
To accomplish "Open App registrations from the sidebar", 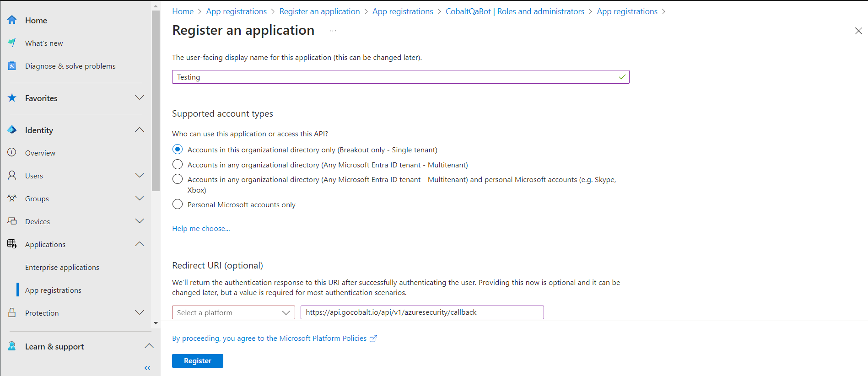I will point(53,290).
